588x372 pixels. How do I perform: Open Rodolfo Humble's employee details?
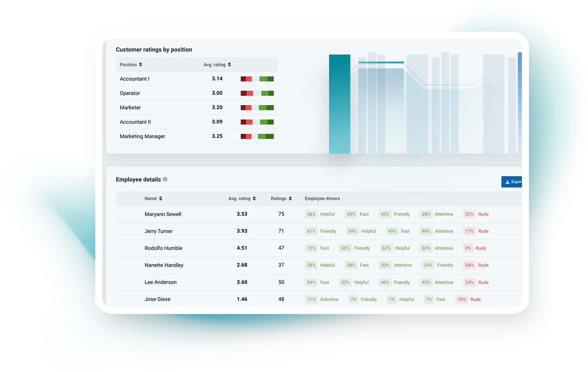[x=319, y=248]
